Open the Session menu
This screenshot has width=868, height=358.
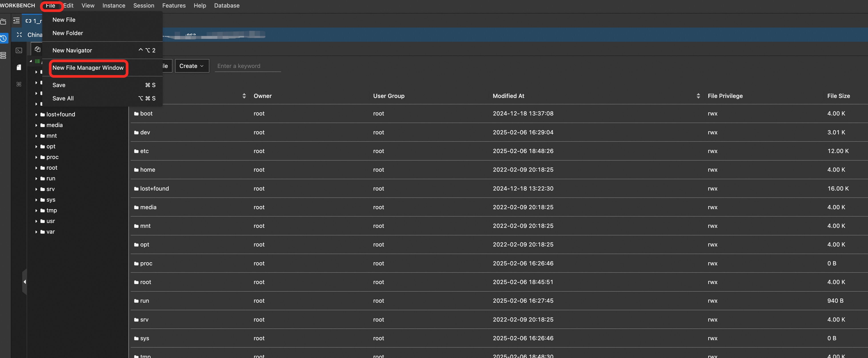click(144, 5)
